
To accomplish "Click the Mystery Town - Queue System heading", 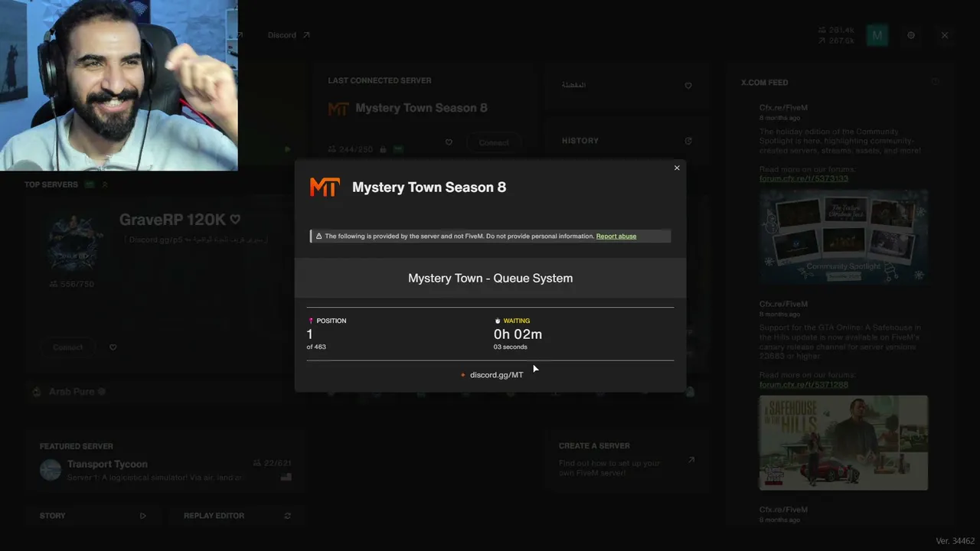I will [490, 279].
